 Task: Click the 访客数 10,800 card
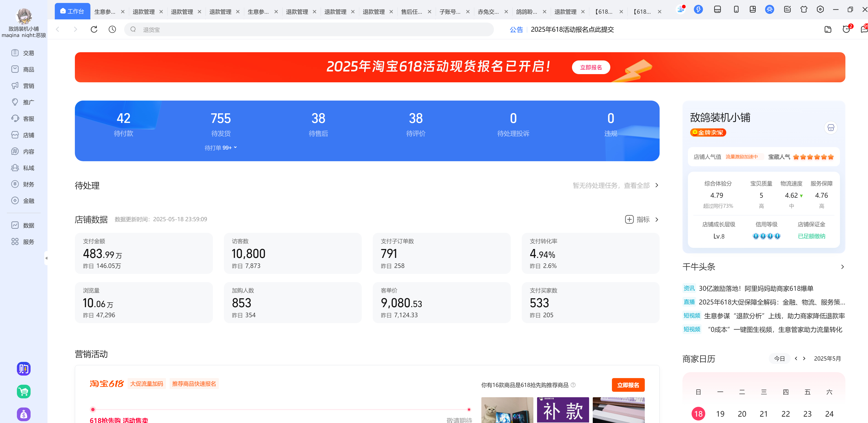(x=292, y=253)
